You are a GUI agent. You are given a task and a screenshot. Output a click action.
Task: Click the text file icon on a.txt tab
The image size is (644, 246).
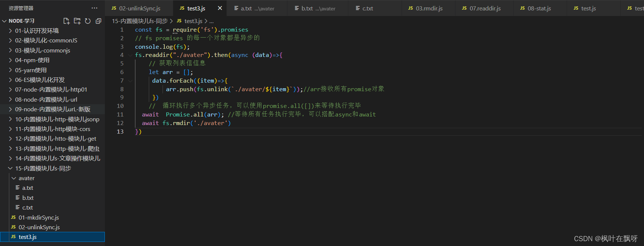pyautogui.click(x=236, y=8)
